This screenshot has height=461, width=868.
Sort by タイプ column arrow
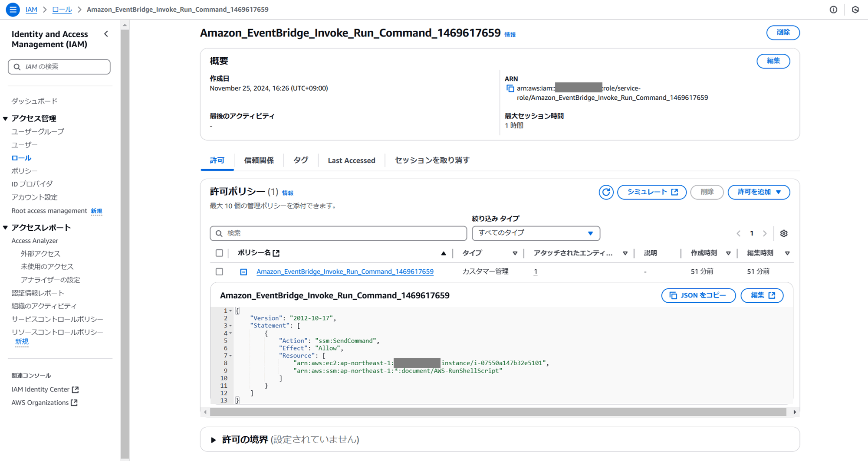click(515, 253)
